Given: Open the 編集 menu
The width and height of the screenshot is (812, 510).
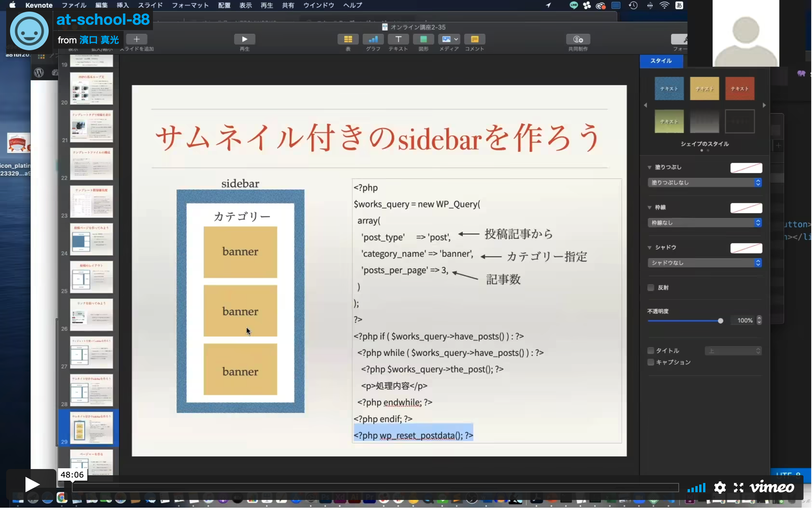Looking at the screenshot, I should [102, 5].
